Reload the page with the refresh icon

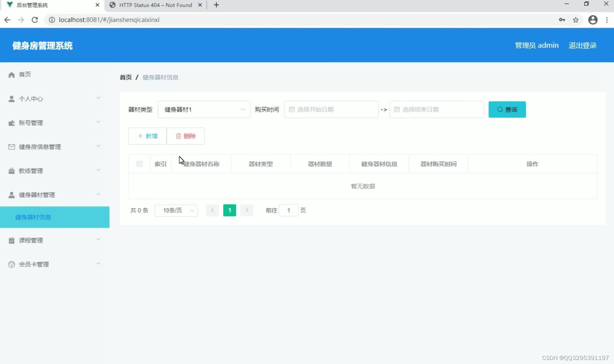click(34, 20)
